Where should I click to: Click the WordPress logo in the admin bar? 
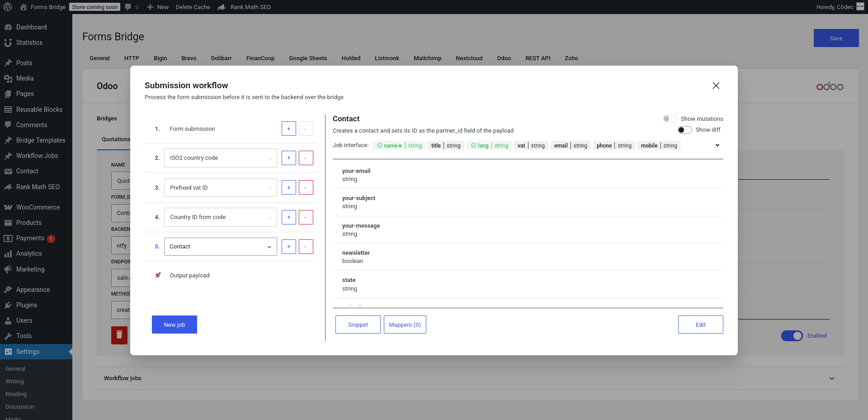[8, 7]
